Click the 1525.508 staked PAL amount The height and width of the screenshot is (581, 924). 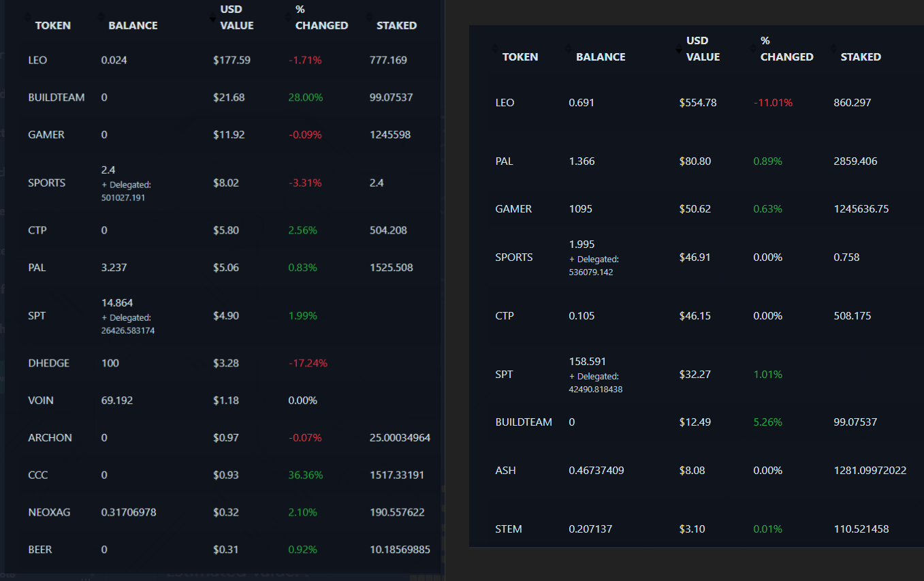tap(391, 268)
